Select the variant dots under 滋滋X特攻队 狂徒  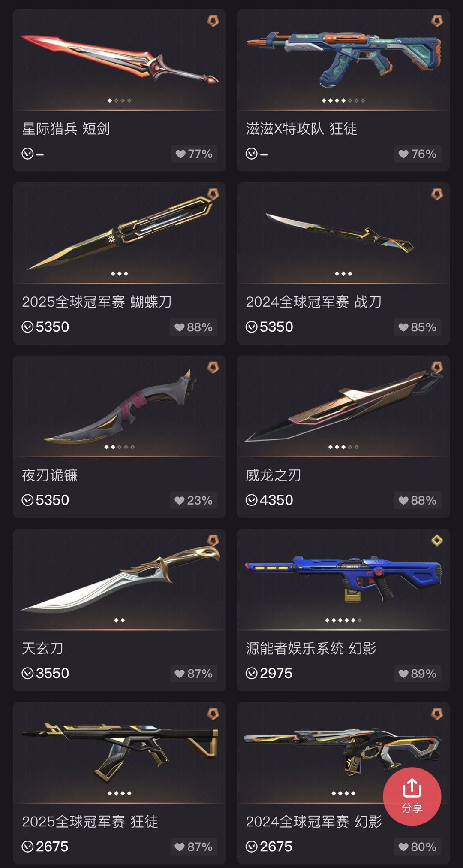343,100
